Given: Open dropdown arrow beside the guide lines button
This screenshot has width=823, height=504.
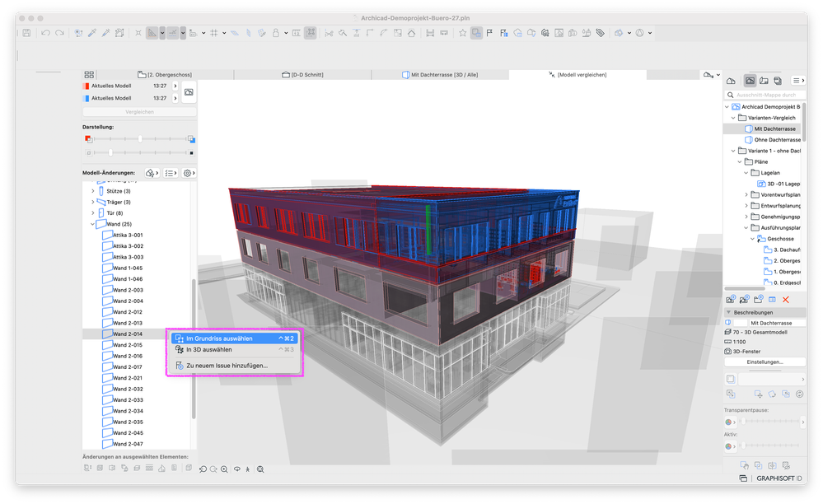Looking at the screenshot, I should pyautogui.click(x=162, y=33).
